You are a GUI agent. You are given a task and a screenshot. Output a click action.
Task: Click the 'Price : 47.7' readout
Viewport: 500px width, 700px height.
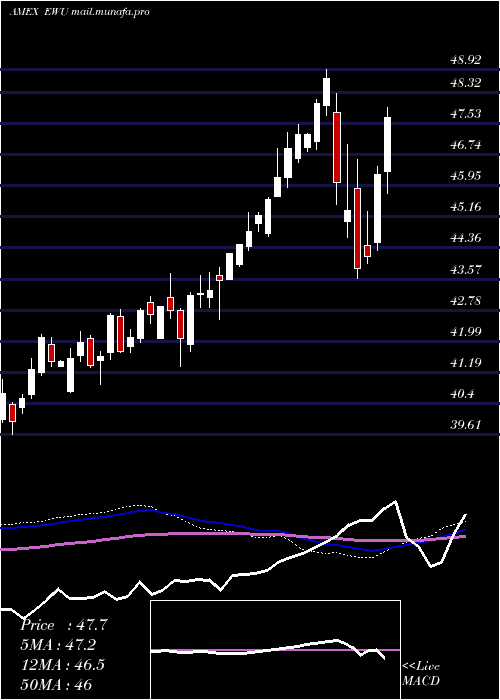pos(64,625)
